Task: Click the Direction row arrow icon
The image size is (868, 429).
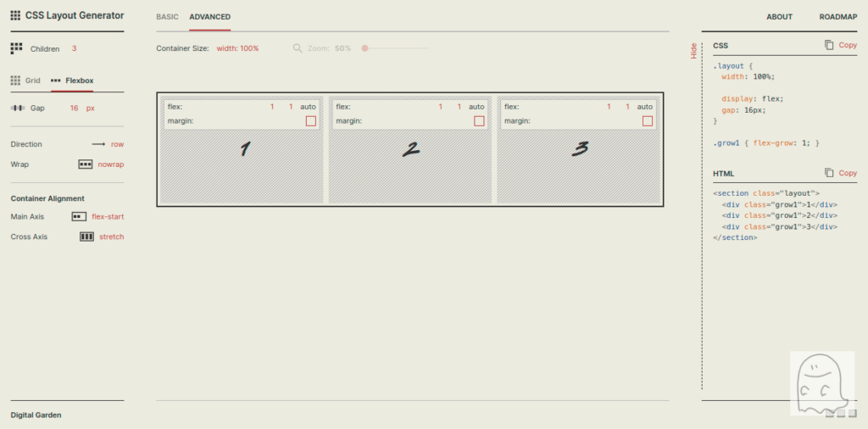Action: point(98,144)
